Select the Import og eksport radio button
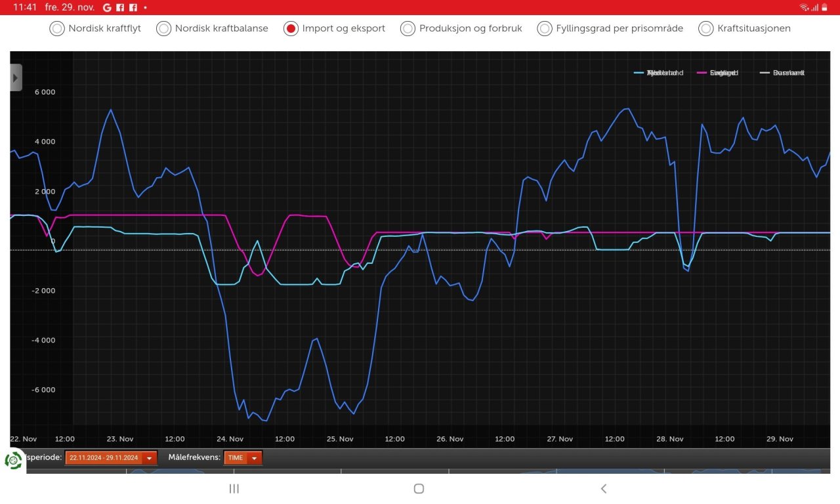Image resolution: width=840 pixels, height=504 pixels. (x=291, y=28)
